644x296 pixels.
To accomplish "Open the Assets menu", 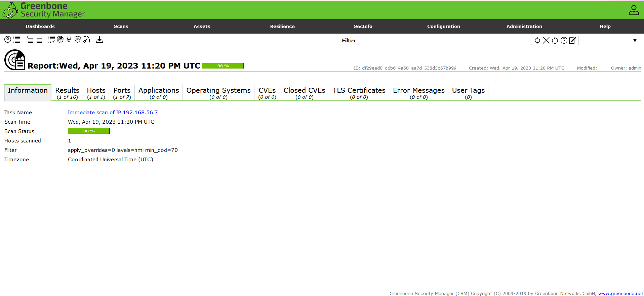I will coord(202,26).
